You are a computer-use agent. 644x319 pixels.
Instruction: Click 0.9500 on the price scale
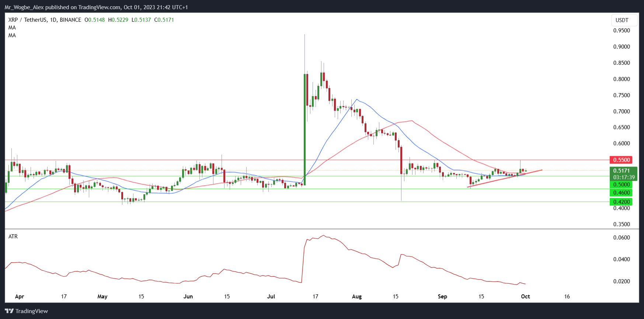point(622,31)
